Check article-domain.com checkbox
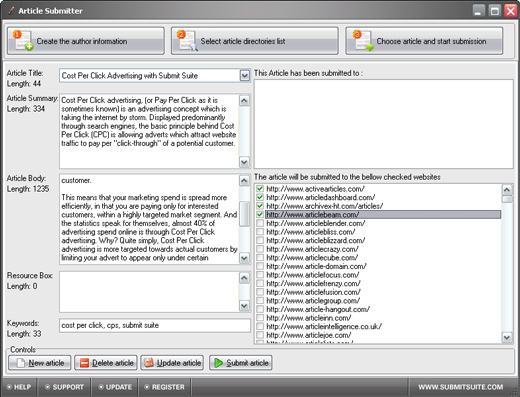 pos(260,266)
